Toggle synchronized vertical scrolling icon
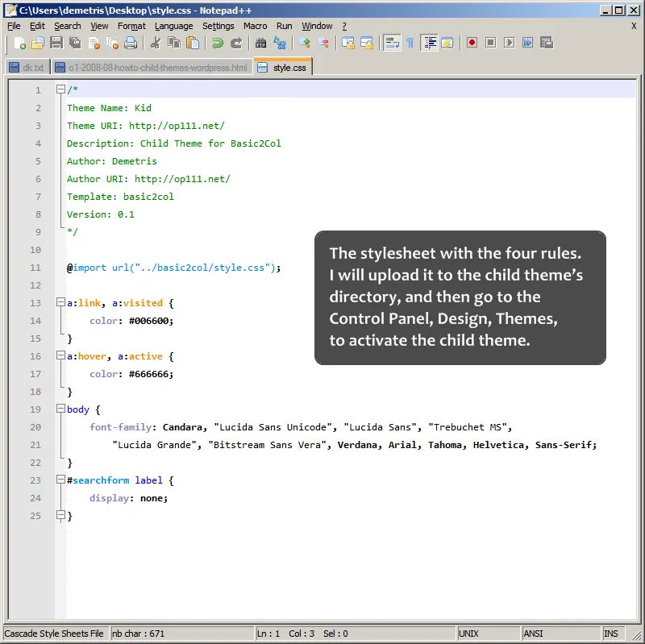The image size is (645, 644). point(348,43)
